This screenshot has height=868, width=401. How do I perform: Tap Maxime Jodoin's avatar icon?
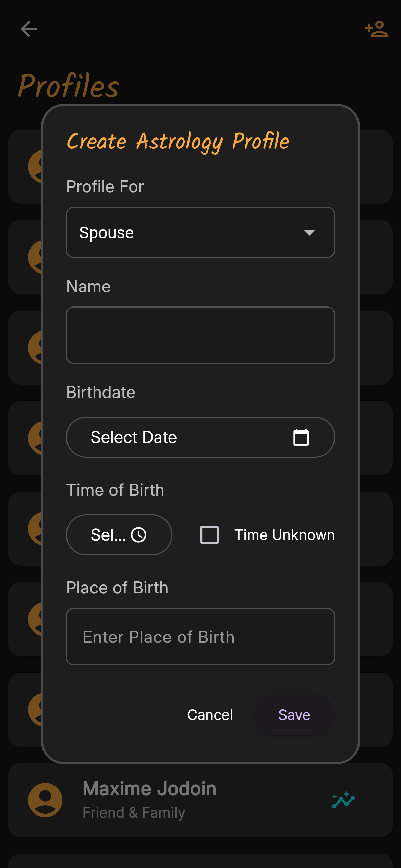click(45, 800)
